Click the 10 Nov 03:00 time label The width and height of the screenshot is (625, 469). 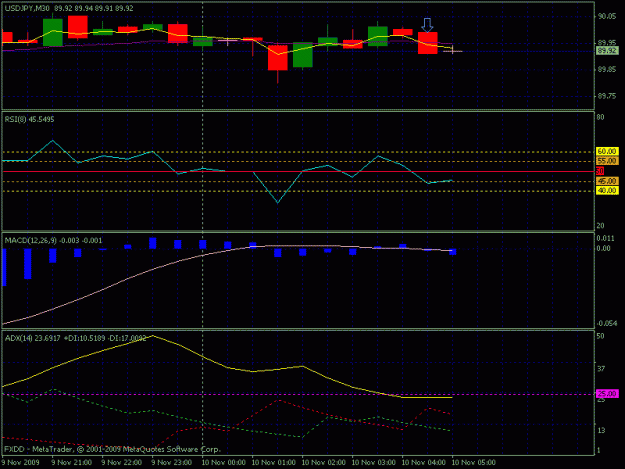[x=373, y=463]
